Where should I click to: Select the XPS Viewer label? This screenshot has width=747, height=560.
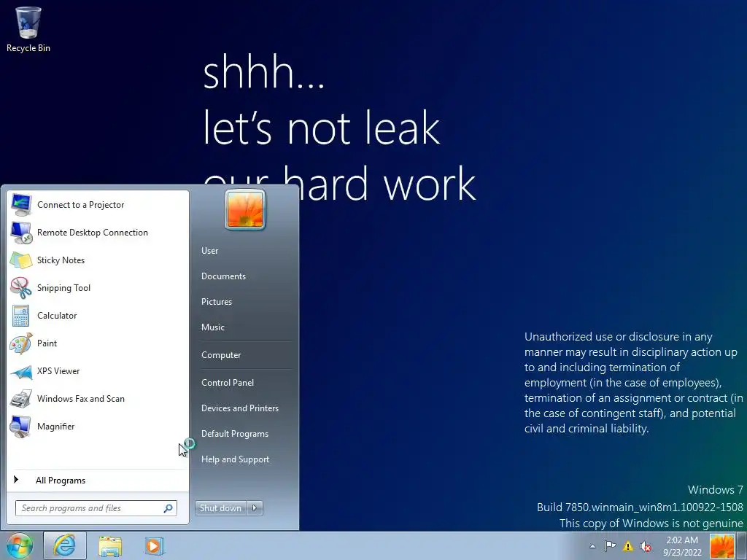[x=58, y=371]
